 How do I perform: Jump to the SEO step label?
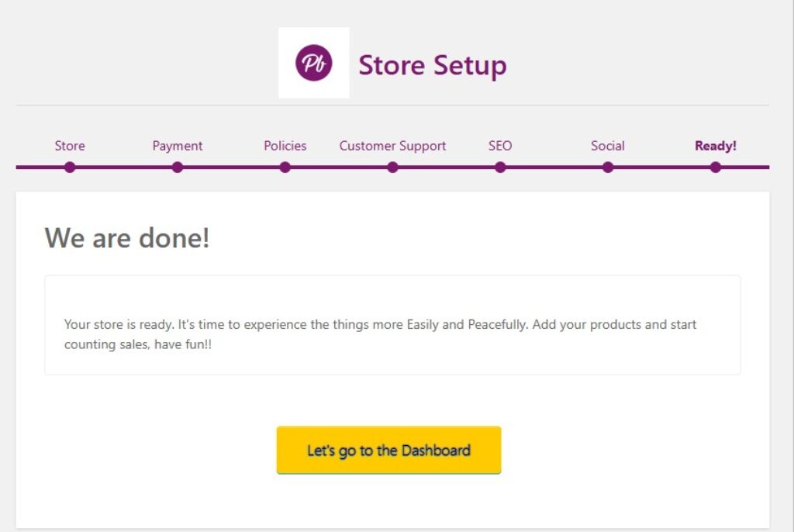500,146
